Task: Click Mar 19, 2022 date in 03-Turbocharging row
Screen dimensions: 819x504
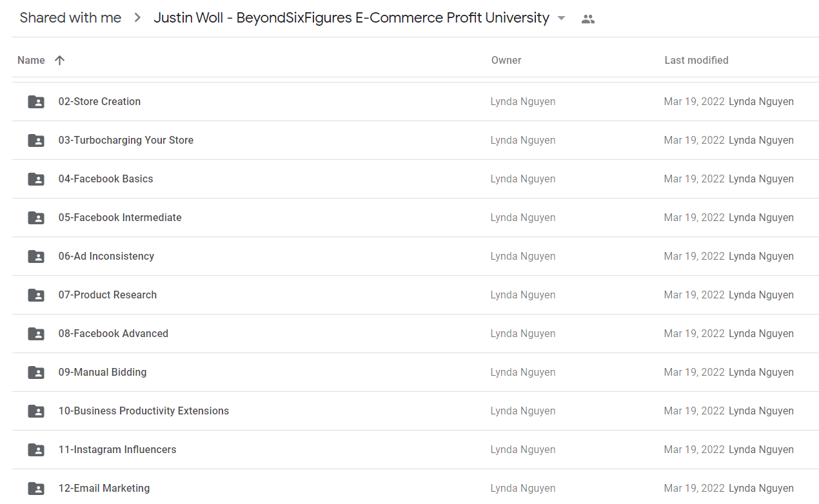Action: click(x=695, y=141)
